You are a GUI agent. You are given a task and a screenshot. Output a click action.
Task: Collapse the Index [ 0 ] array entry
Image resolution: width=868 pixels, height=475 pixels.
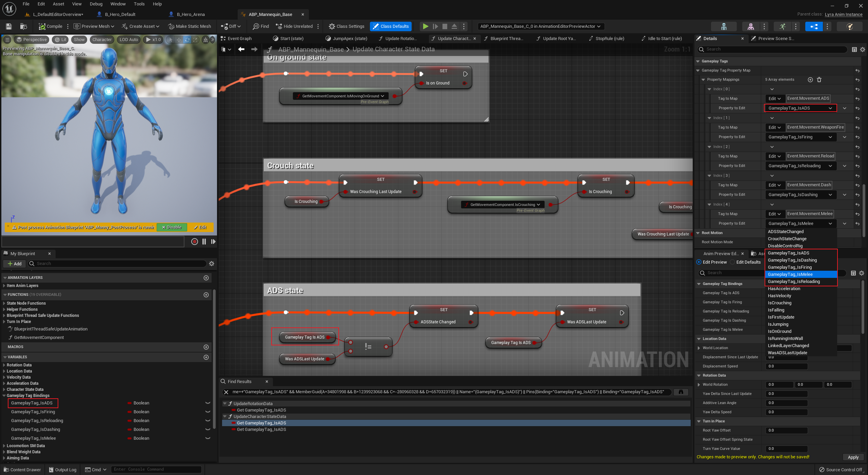[x=709, y=89]
